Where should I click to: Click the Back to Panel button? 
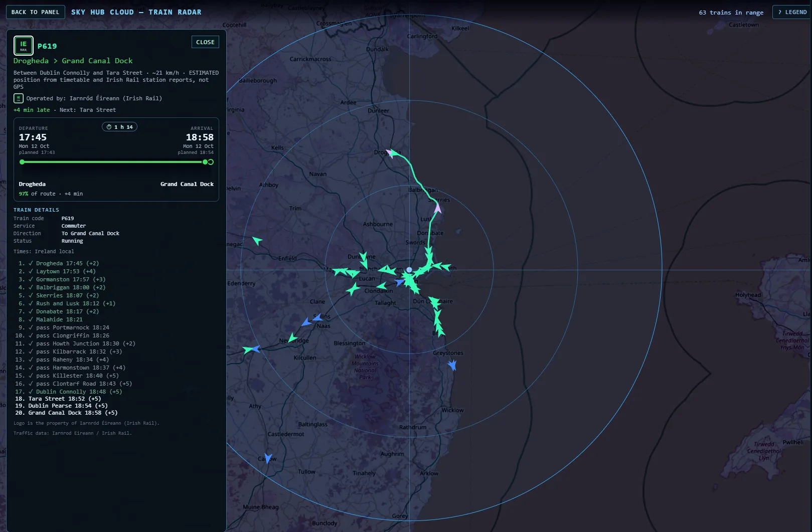pos(35,12)
